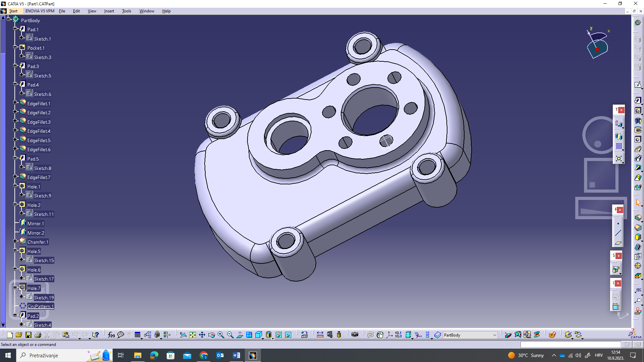Close the floating S toolbar
This screenshot has width=644, height=362.
click(x=619, y=256)
